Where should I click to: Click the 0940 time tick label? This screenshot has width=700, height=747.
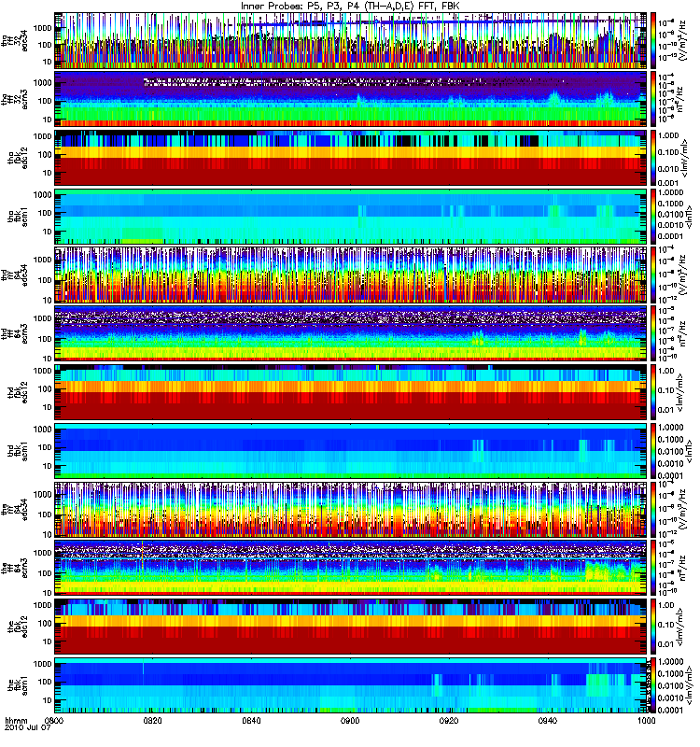click(x=548, y=720)
